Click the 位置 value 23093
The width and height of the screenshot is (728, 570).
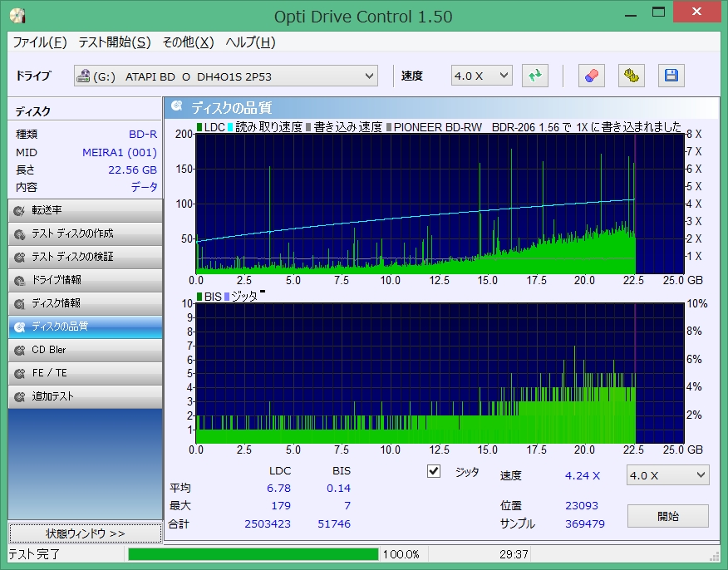581,505
